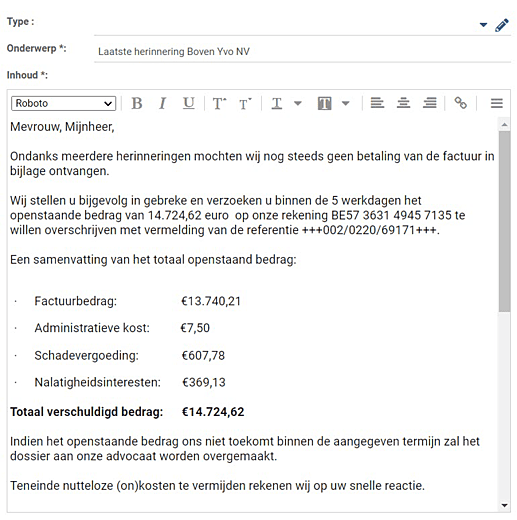Increase font size with larger T icon
The width and height of the screenshot is (517, 520).
pos(219,104)
